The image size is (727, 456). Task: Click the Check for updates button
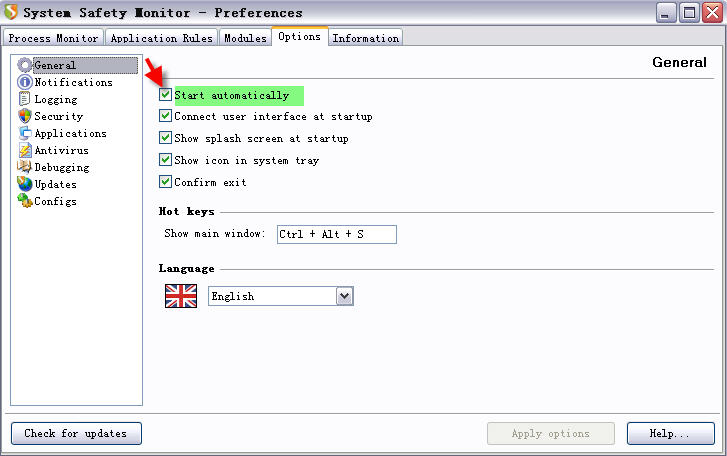76,433
